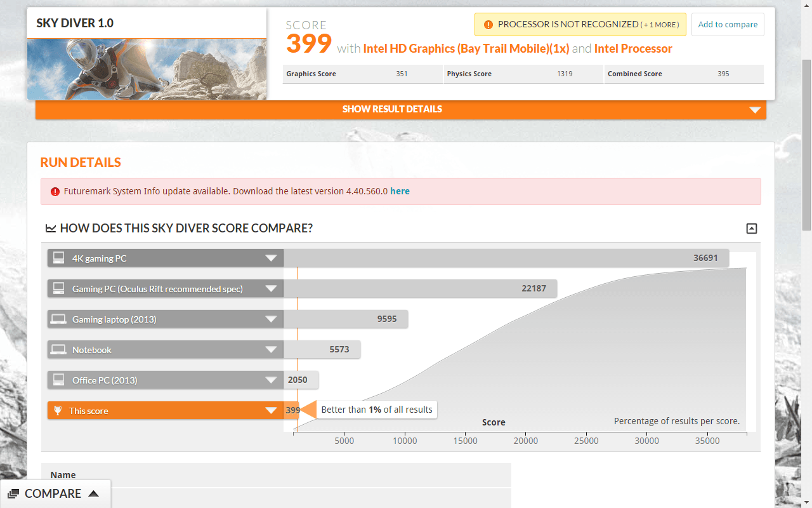Click 'Better than 1% of all results' tooltip
The width and height of the screenshot is (812, 508).
(377, 410)
